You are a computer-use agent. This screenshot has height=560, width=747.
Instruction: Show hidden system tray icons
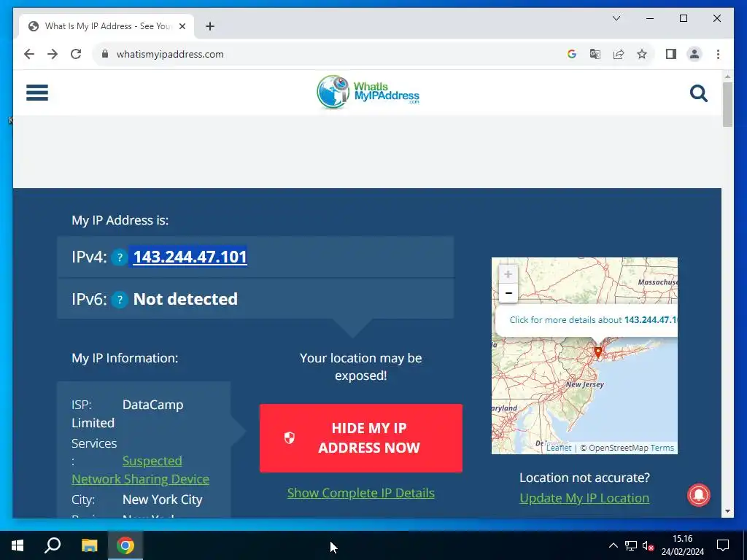tap(613, 545)
